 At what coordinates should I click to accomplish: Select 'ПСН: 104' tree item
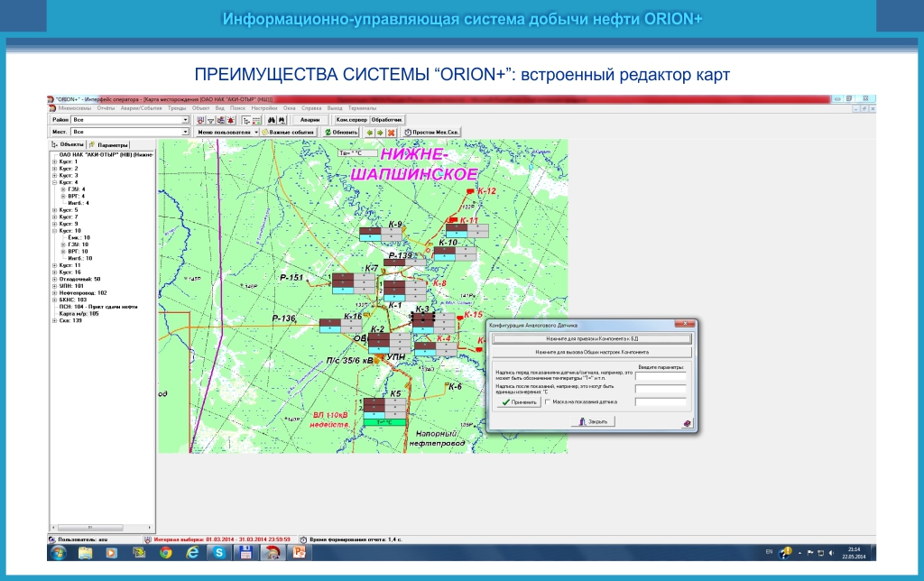click(x=97, y=307)
